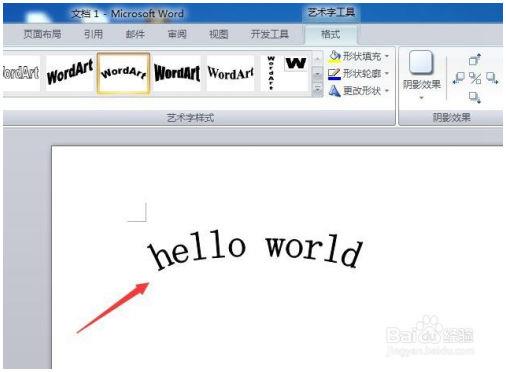Select the vertical WordArt style thumbnail
Viewport: 506px width, 372px height.
[x=271, y=73]
